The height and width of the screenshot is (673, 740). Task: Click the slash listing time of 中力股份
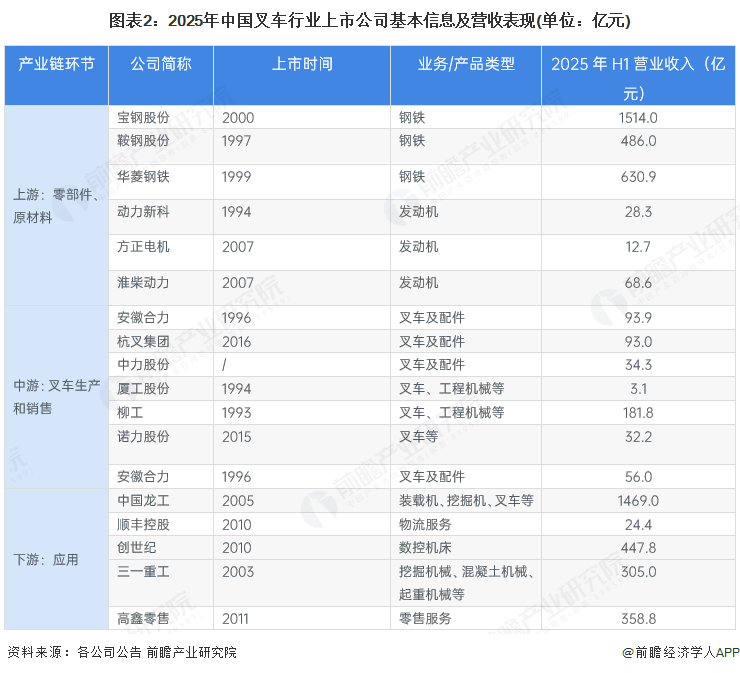tap(224, 365)
